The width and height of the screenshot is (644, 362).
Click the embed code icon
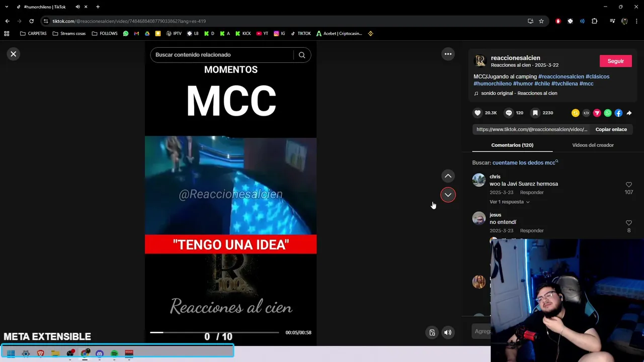[586, 113]
